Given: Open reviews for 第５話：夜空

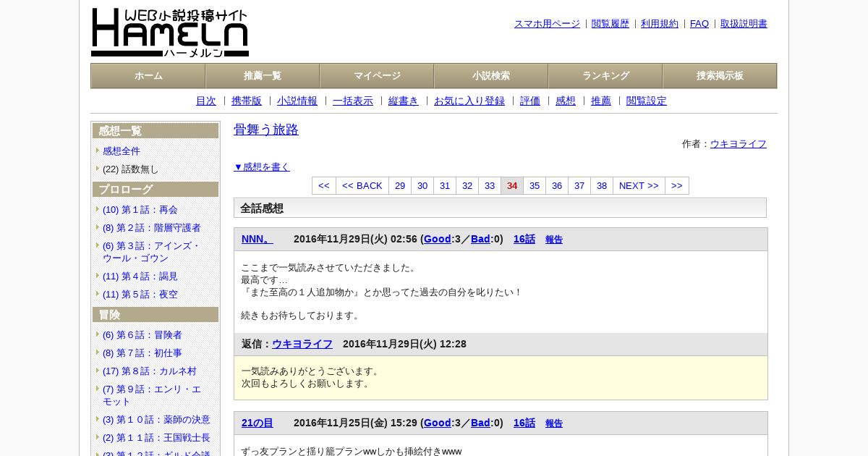Looking at the screenshot, I should (x=140, y=294).
